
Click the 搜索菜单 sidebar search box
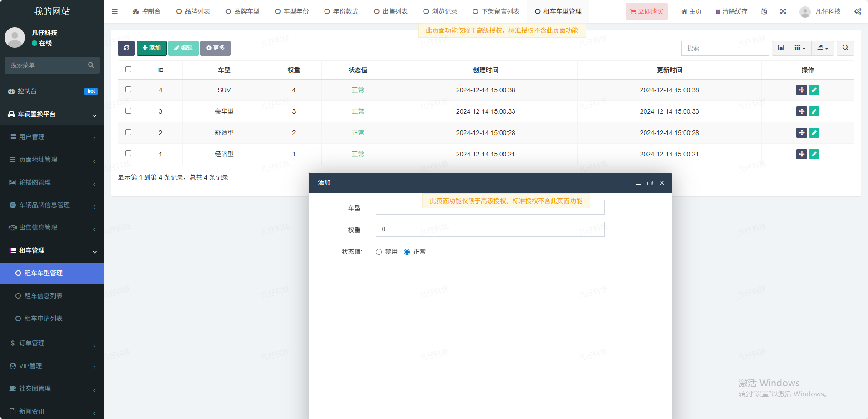tap(48, 65)
